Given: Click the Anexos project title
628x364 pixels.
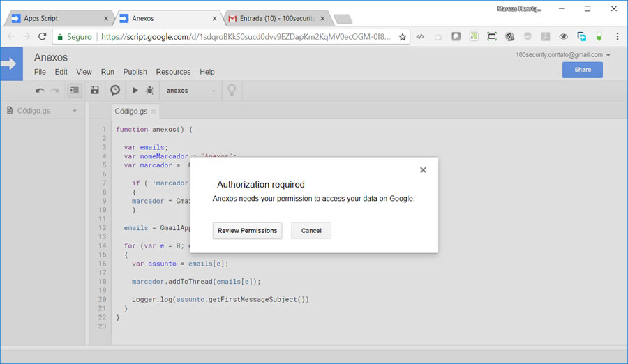Looking at the screenshot, I should click(51, 58).
